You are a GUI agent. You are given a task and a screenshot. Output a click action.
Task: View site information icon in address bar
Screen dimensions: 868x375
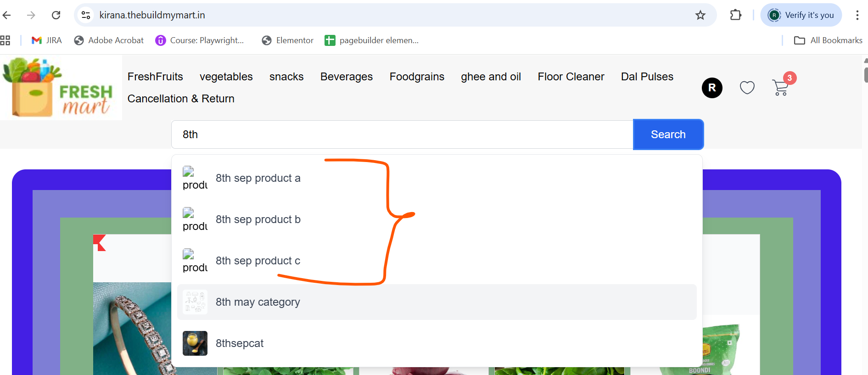pos(86,15)
